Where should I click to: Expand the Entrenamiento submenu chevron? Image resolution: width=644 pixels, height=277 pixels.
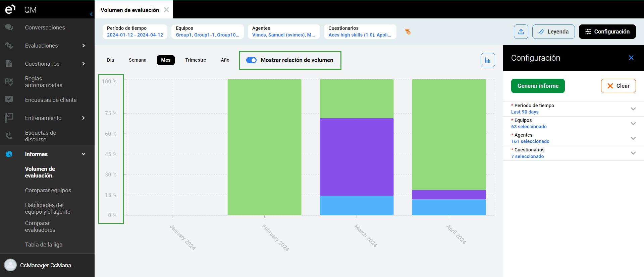pos(84,118)
